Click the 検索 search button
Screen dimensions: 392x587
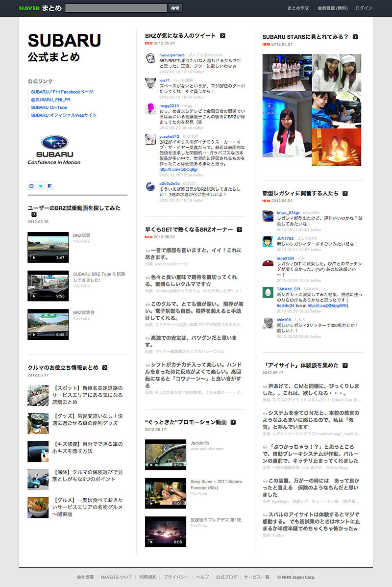coord(175,8)
